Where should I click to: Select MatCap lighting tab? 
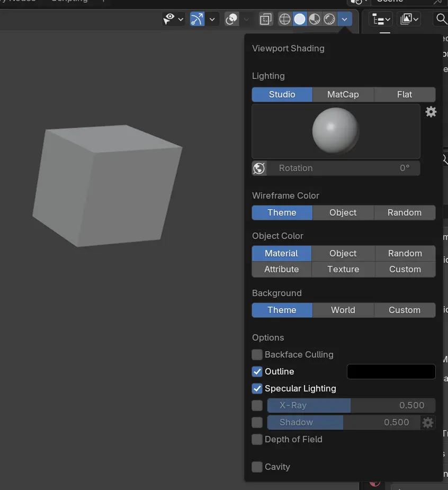coord(343,94)
